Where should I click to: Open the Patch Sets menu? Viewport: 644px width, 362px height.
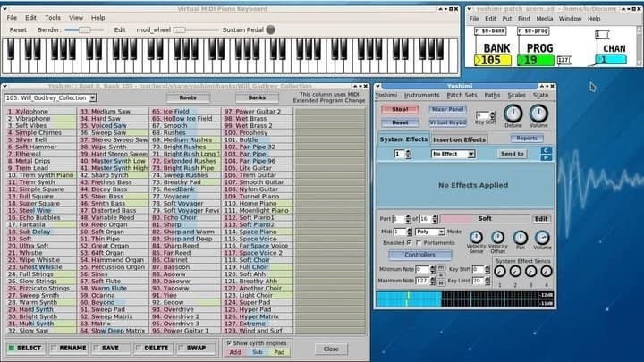click(462, 95)
